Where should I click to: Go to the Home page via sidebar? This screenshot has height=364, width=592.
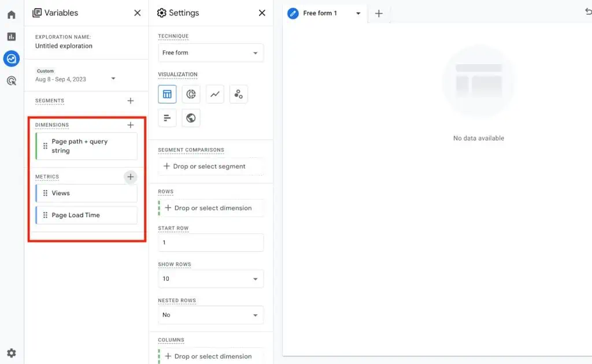pyautogui.click(x=12, y=14)
